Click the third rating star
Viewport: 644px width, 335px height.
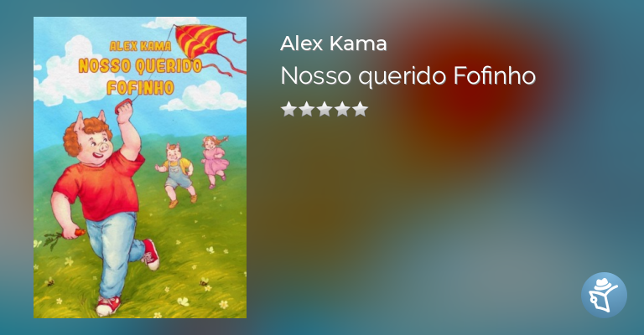pyautogui.click(x=325, y=110)
